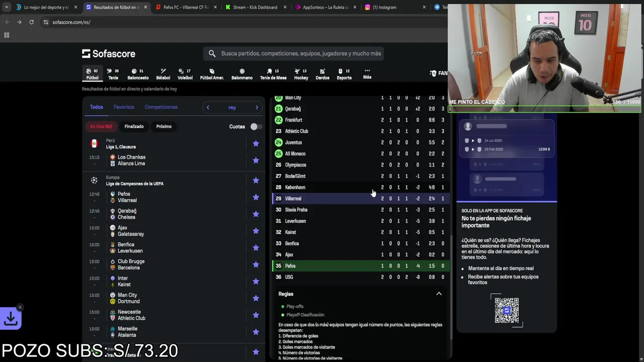
Task: Select the Competiciones tab
Action: tap(161, 107)
